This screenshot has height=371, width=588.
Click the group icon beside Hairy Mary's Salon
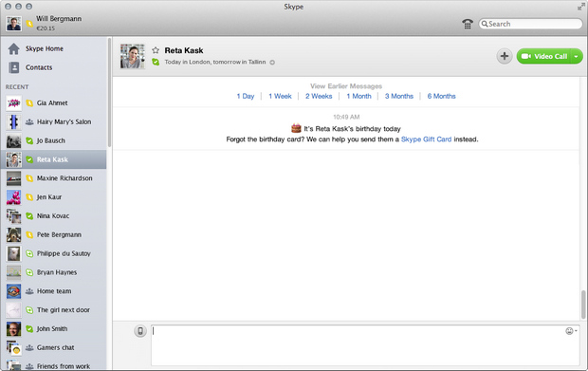[x=29, y=121]
